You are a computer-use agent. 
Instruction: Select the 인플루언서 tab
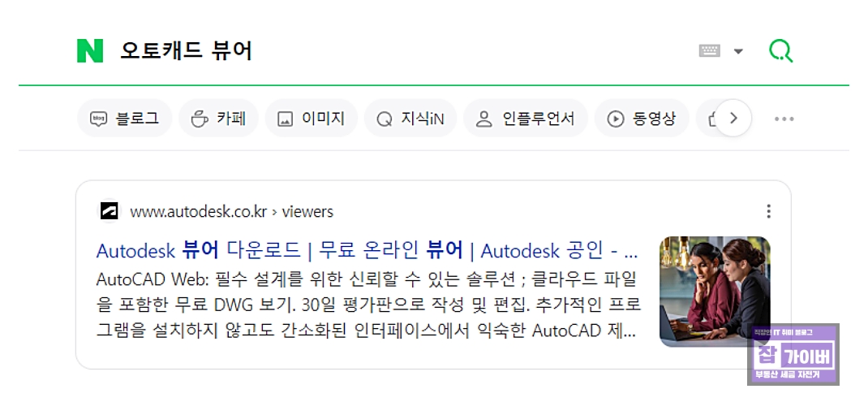point(526,118)
